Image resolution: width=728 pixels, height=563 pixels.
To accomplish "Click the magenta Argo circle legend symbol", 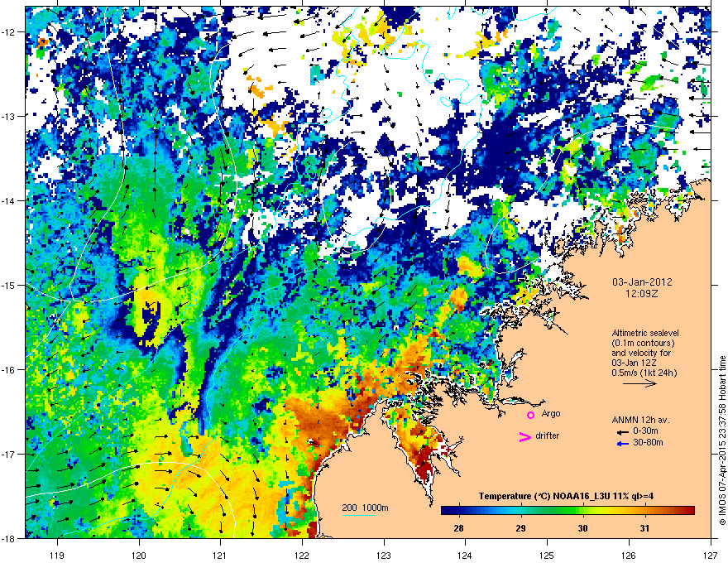I will [530, 415].
